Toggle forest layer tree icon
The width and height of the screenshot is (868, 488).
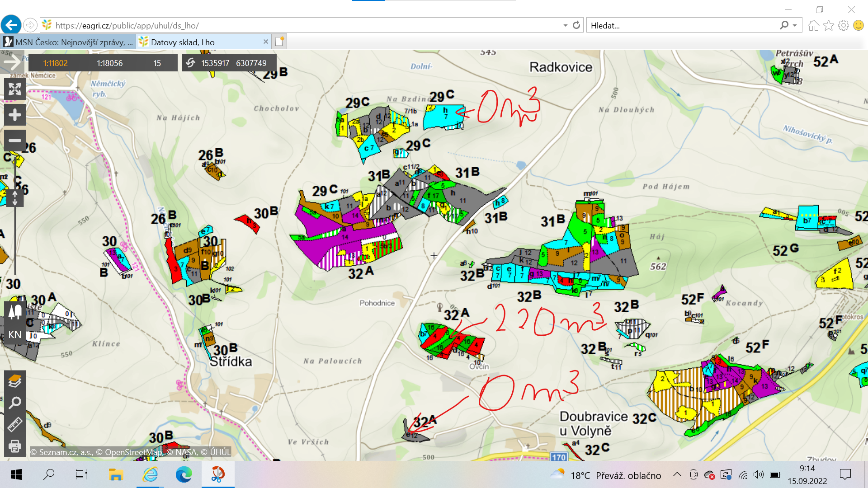pyautogui.click(x=15, y=312)
